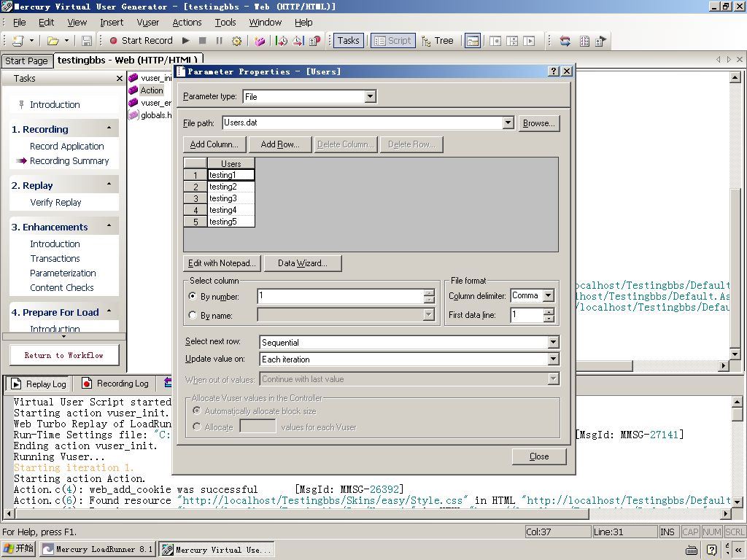Viewport: 747px width, 560px height.
Task: Open the Select next row dropdown
Action: (x=553, y=342)
